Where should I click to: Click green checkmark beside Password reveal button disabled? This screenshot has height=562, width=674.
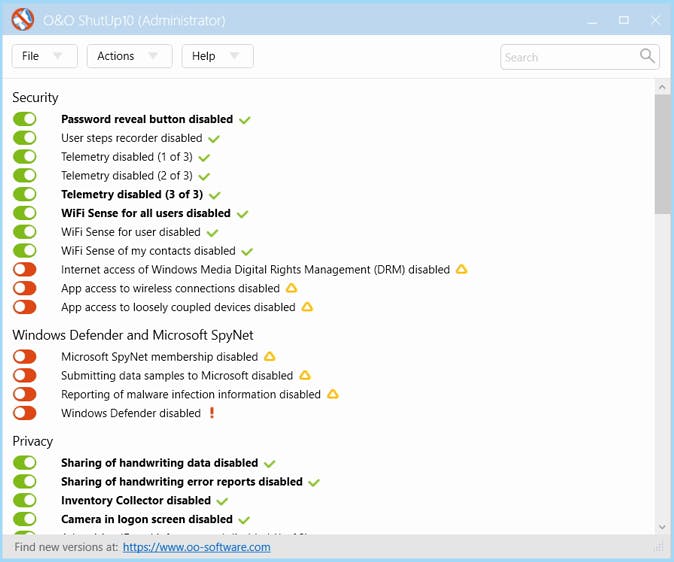[245, 120]
